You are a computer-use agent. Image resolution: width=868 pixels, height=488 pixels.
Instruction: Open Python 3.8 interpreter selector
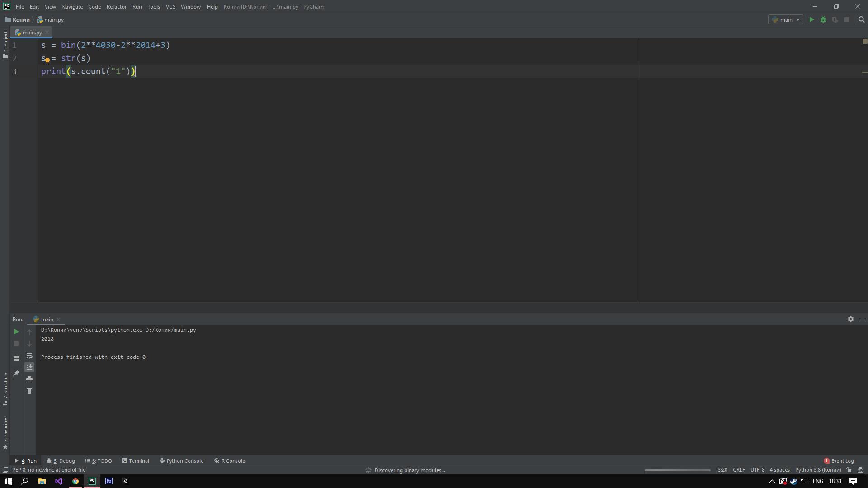click(818, 470)
